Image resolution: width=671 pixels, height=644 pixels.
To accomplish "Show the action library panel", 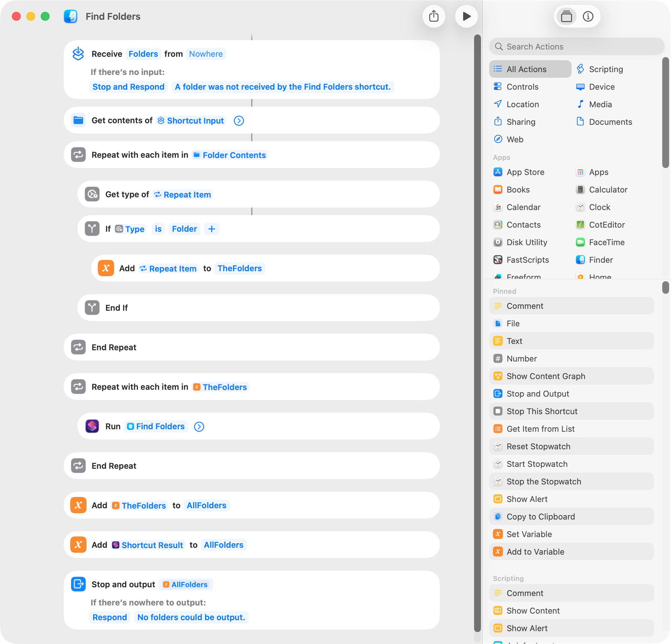I will [x=566, y=16].
